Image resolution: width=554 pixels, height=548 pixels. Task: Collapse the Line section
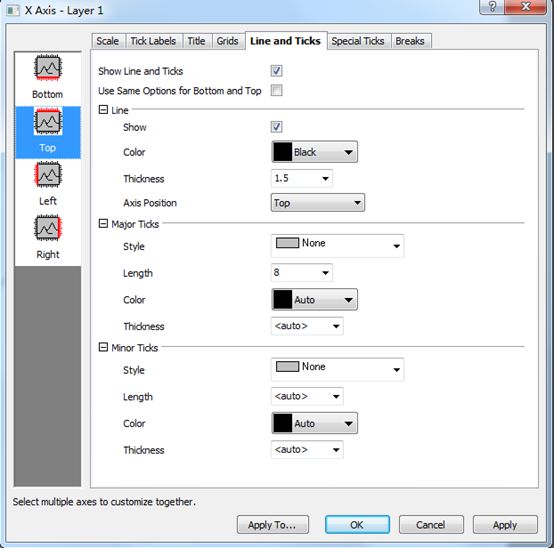tap(103, 110)
